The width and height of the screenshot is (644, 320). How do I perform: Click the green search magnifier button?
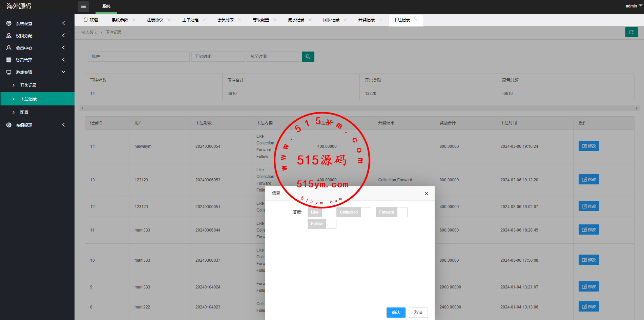(x=308, y=57)
